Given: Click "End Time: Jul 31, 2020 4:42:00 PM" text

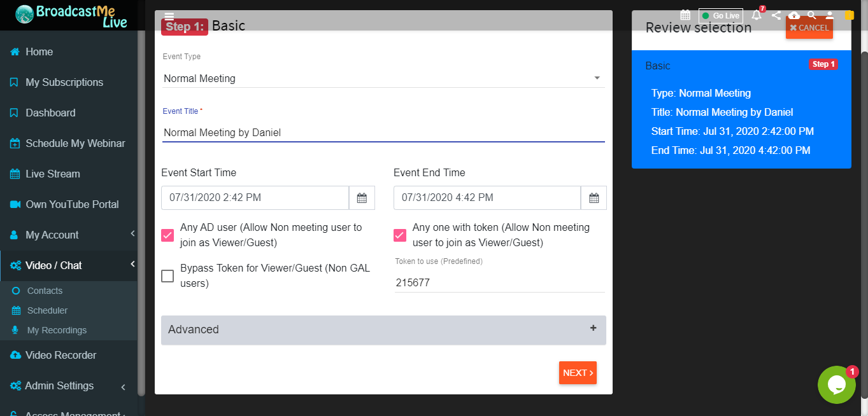Looking at the screenshot, I should 730,150.
